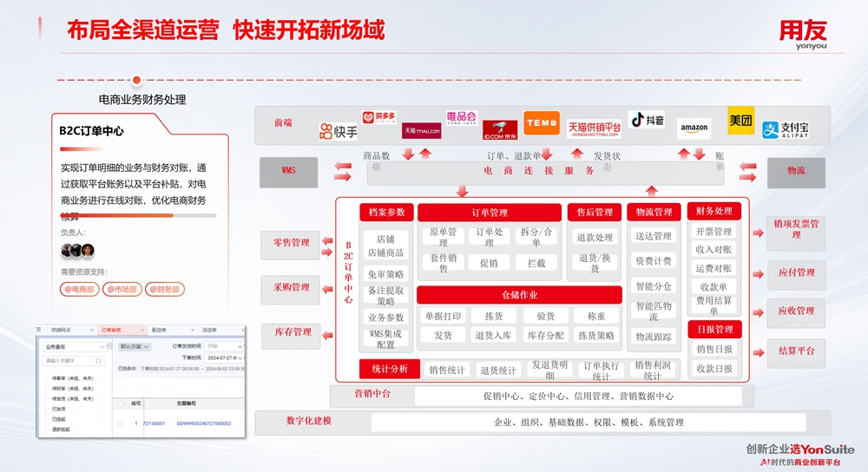
Task: Click the 应收管理 box
Action: pos(796,312)
